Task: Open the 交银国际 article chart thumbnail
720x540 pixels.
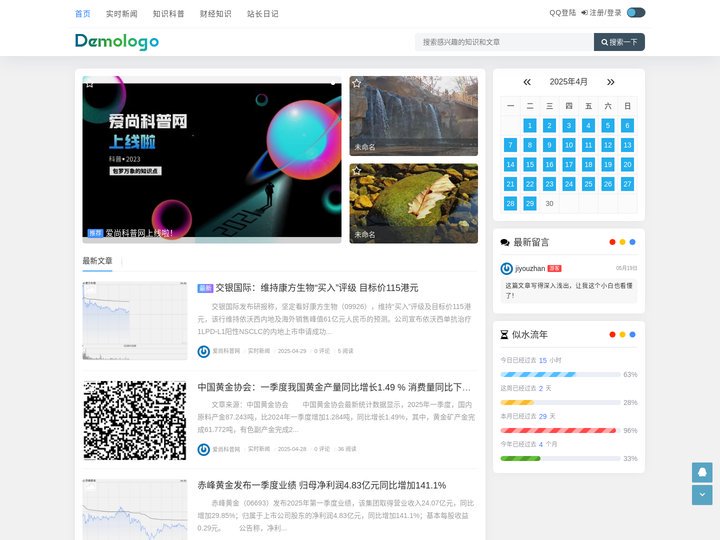Action: pyautogui.click(x=135, y=321)
